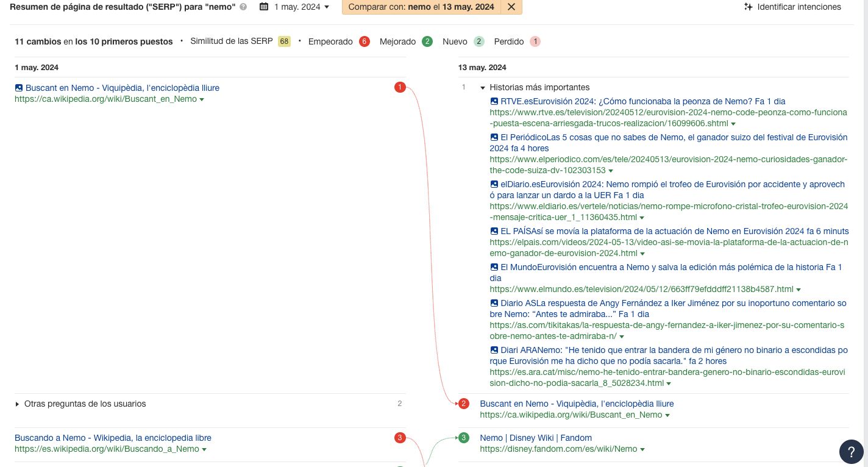
Task: Expand URL dropdown for as.com story
Action: [x=622, y=337]
